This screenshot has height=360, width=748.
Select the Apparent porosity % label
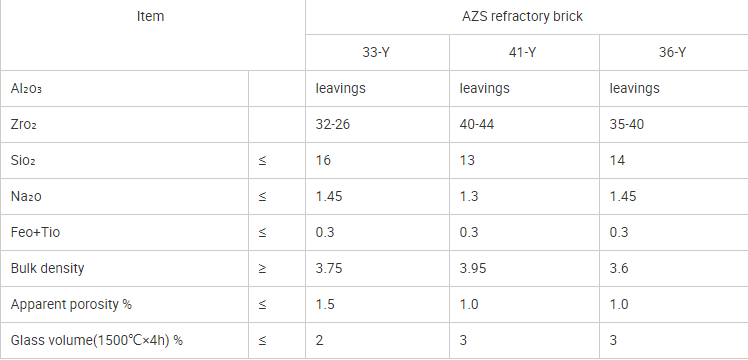pos(71,304)
